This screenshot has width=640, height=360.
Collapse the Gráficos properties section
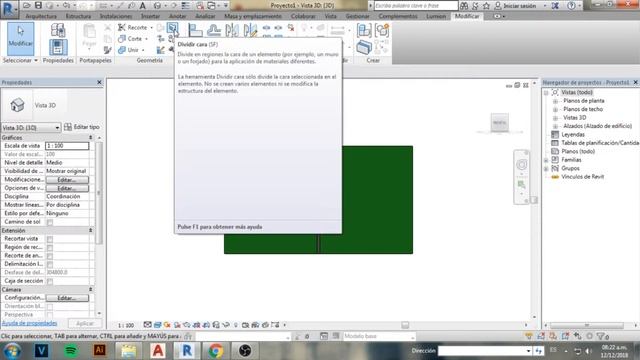[91, 138]
